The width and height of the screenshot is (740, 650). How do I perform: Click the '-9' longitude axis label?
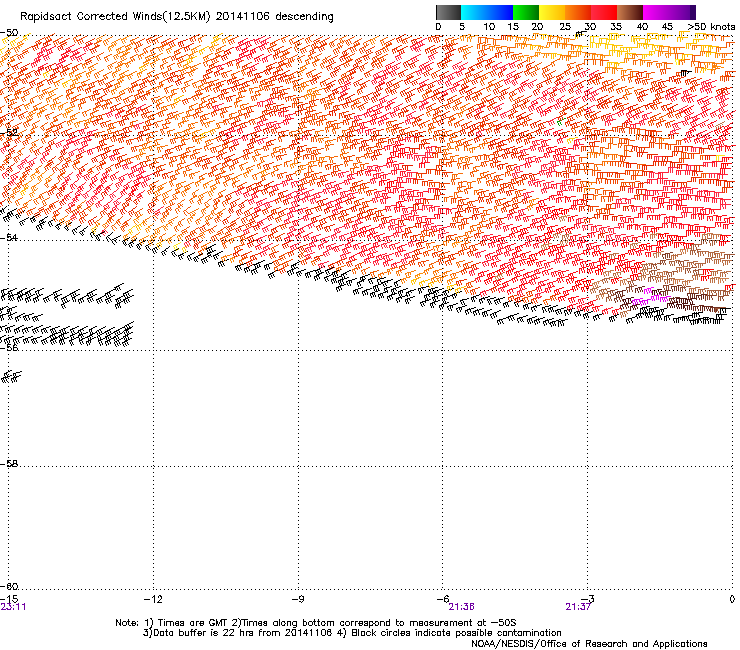298,599
